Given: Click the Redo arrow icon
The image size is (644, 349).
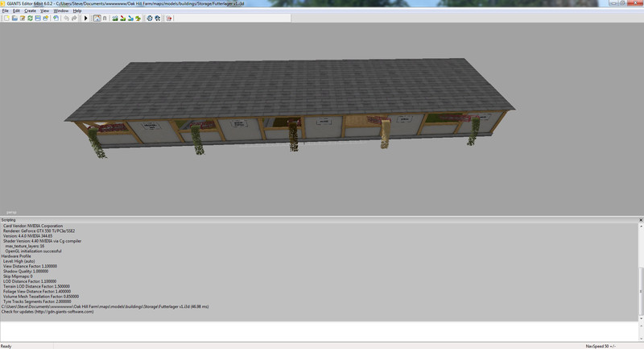Looking at the screenshot, I should (x=74, y=18).
